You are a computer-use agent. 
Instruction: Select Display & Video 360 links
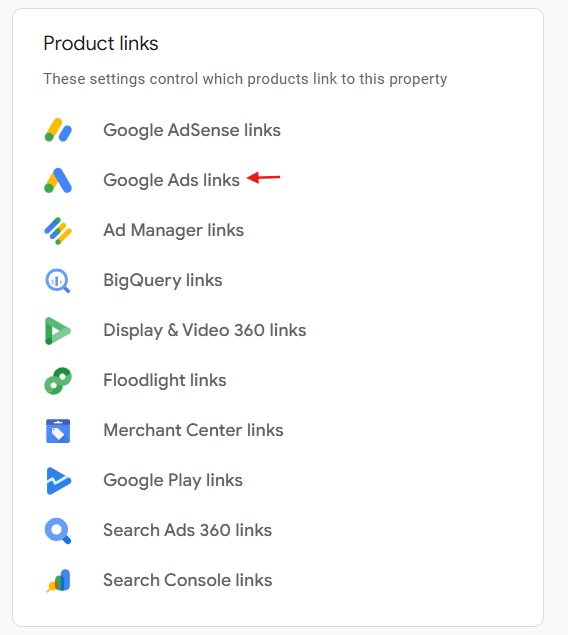204,330
